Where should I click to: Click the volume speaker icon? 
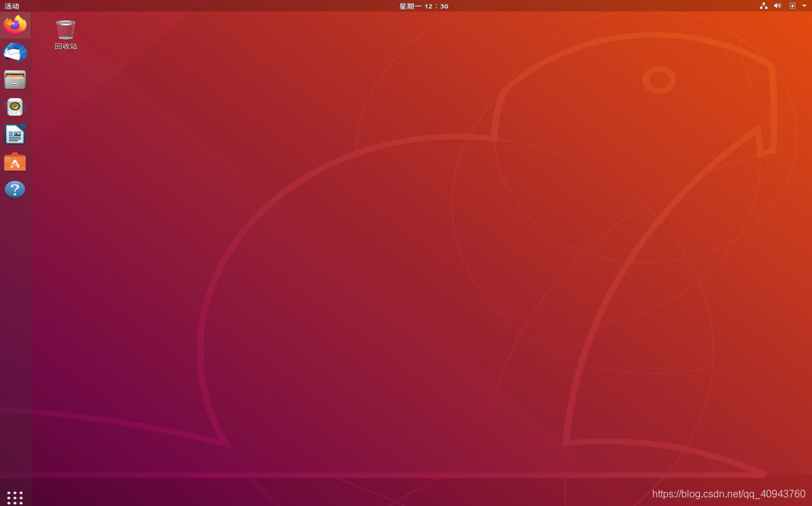pyautogui.click(x=777, y=6)
